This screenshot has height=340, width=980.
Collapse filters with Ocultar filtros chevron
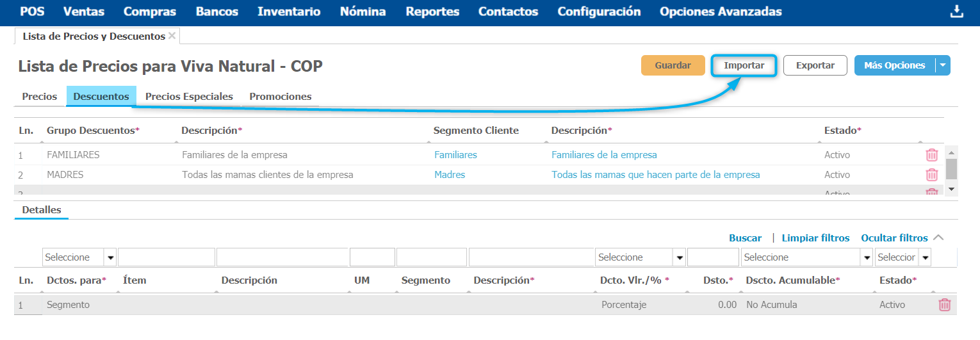[938, 238]
